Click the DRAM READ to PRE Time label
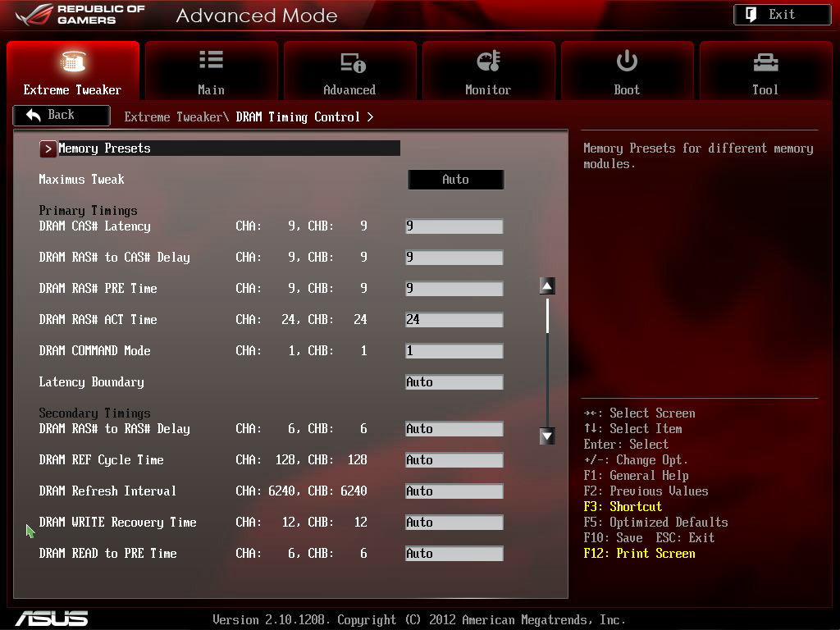The height and width of the screenshot is (630, 840). [x=107, y=554]
